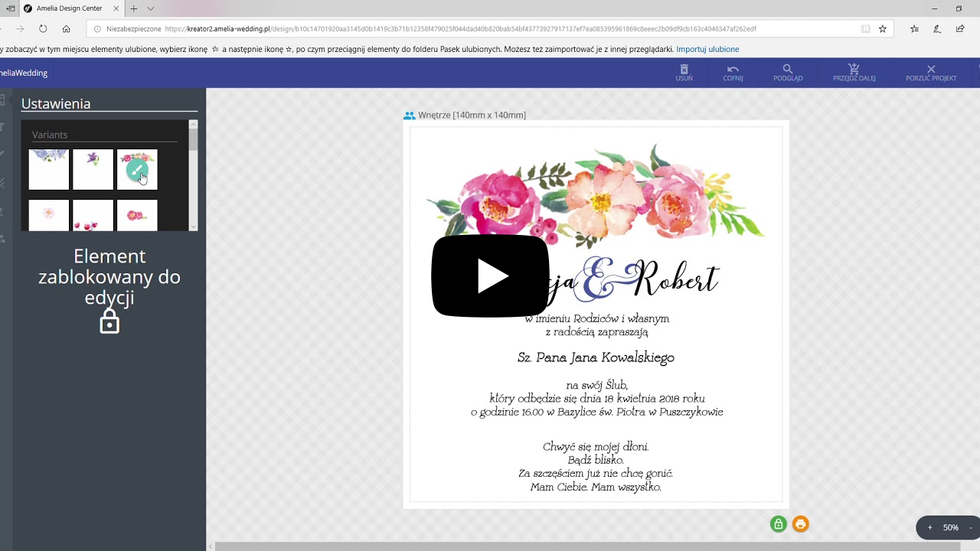Click the 'w imieniu Rodziców i własnym' line
This screenshot has height=551, width=980.
pos(597,318)
